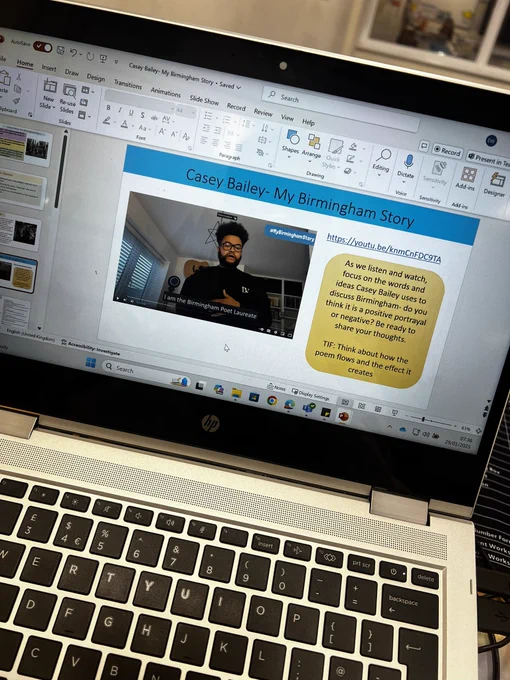This screenshot has height=680, width=510.
Task: Open the font name combo box
Action: click(x=140, y=100)
